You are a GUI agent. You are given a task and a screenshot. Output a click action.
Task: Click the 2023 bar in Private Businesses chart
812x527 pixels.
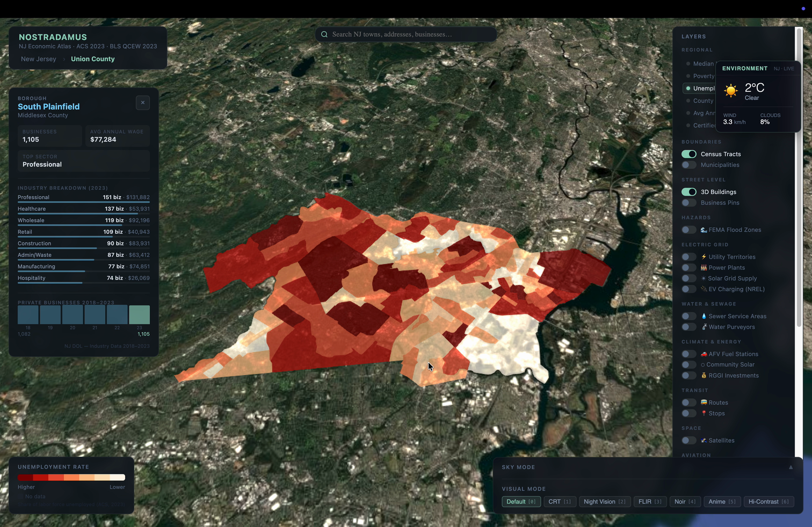140,314
